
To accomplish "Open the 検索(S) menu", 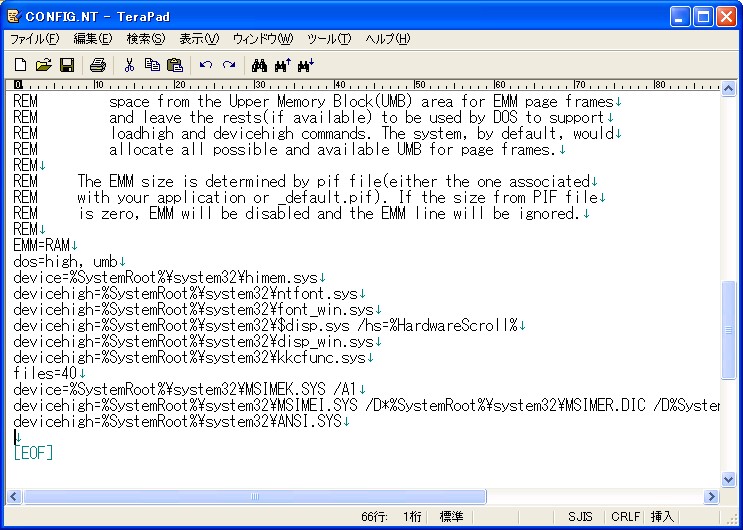I will (146, 39).
